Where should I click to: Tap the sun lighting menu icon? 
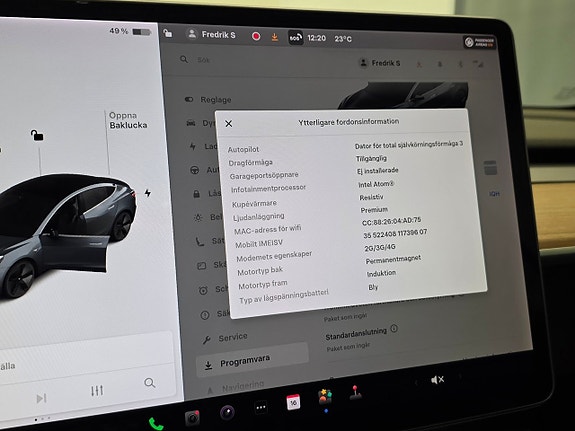click(x=198, y=218)
